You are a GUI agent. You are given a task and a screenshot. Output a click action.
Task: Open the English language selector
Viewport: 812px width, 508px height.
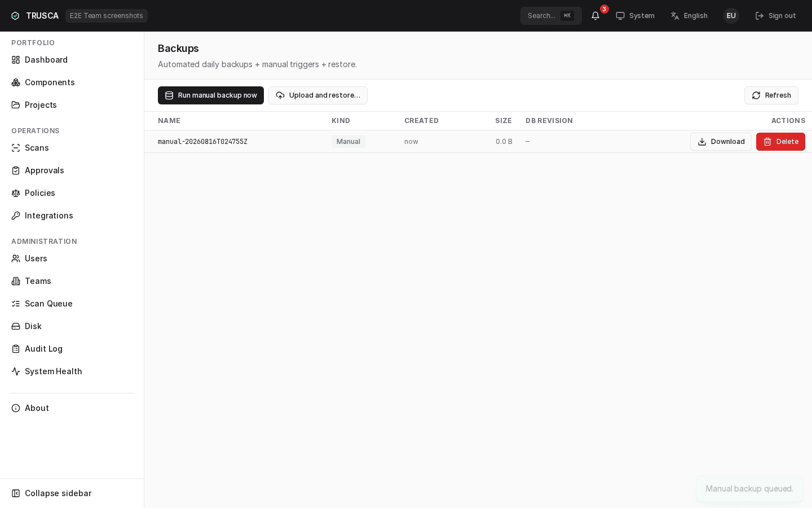689,16
